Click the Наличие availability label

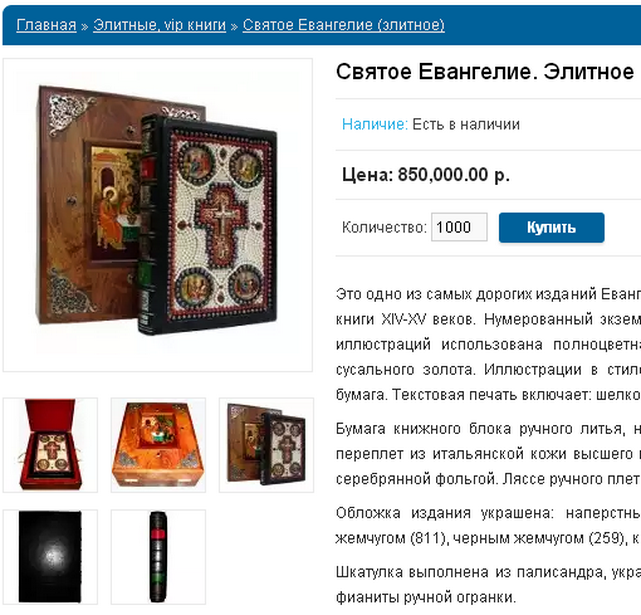click(x=375, y=124)
